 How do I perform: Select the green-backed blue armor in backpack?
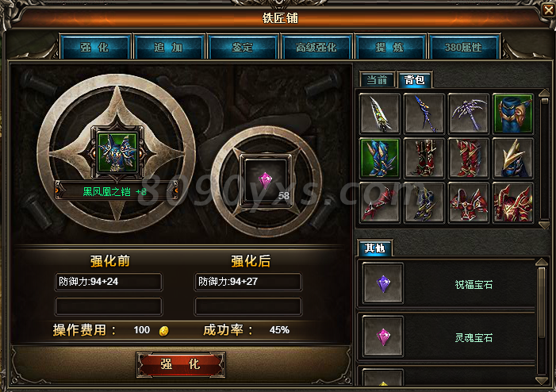pos(513,113)
